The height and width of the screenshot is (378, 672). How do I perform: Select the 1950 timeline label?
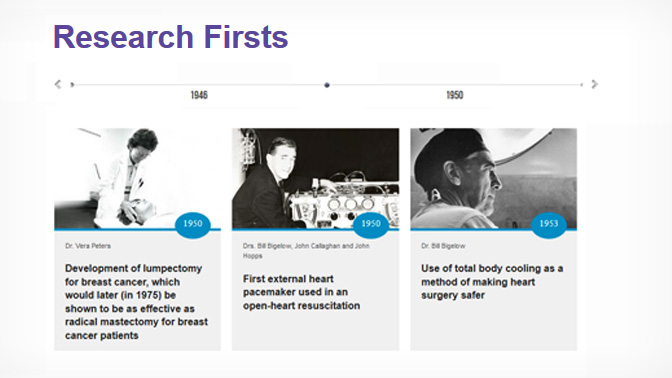point(455,95)
